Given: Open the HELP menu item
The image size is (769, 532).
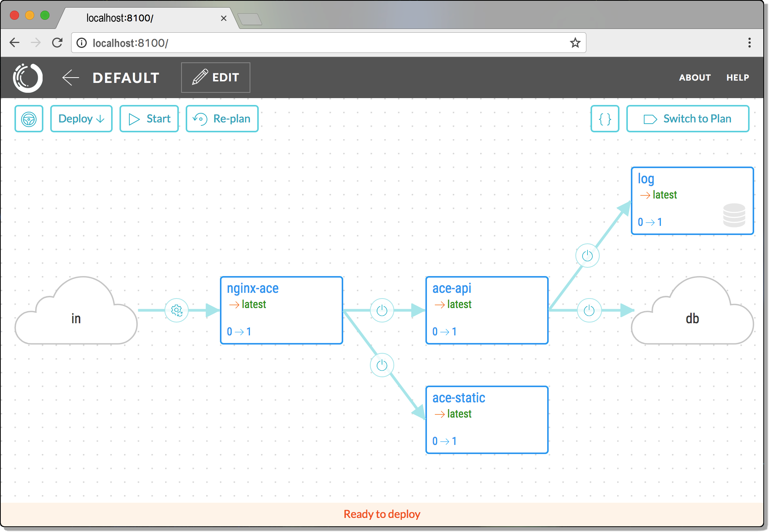Looking at the screenshot, I should point(737,78).
